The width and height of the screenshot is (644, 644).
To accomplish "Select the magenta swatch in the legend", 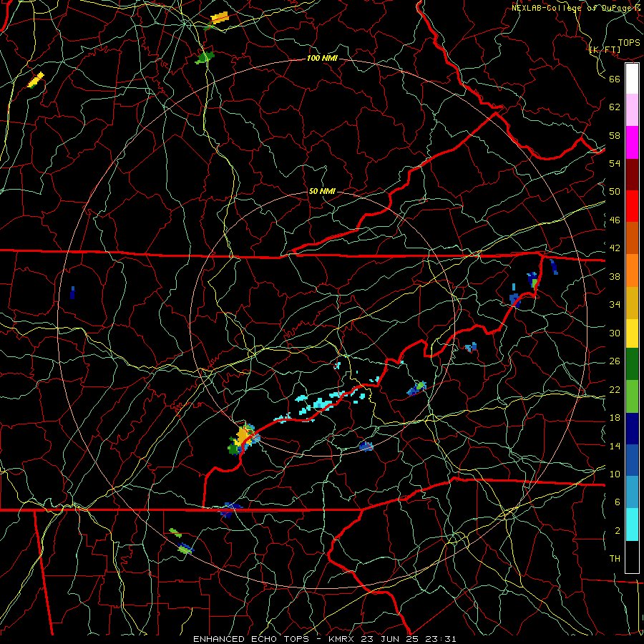I will 632,142.
